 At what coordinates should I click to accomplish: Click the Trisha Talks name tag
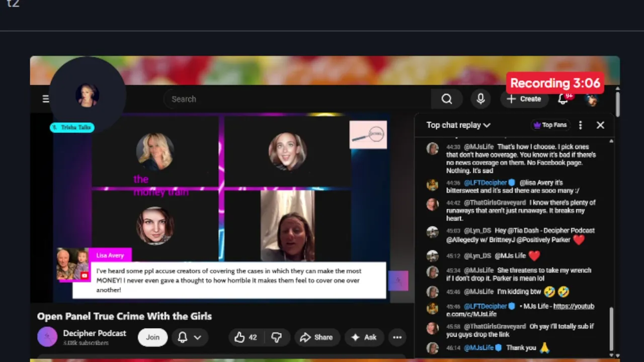tap(72, 128)
